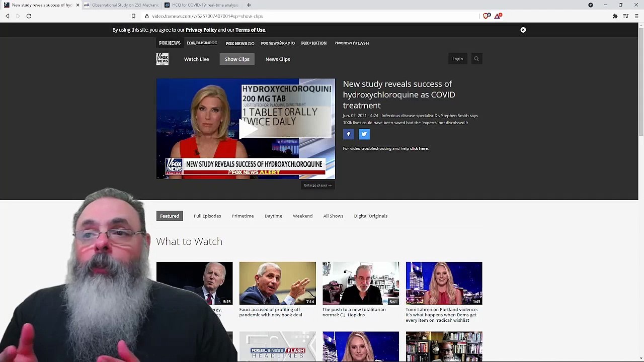Switch to the Primetime tab
Image resolution: width=644 pixels, height=362 pixels.
click(x=243, y=216)
